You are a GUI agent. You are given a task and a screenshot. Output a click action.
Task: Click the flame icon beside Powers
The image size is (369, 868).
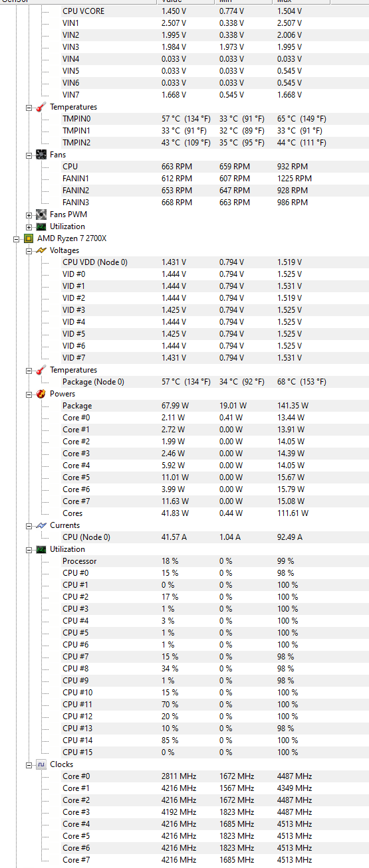[41, 394]
